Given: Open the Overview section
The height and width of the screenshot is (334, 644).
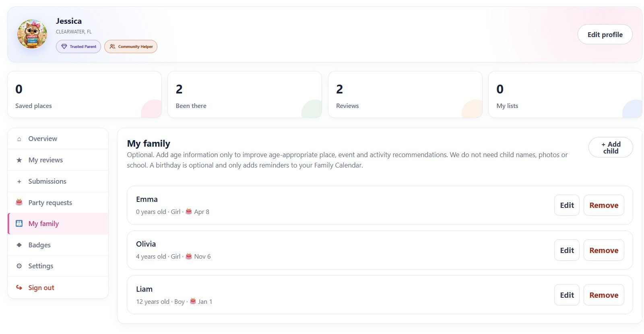Looking at the screenshot, I should tap(58, 139).
